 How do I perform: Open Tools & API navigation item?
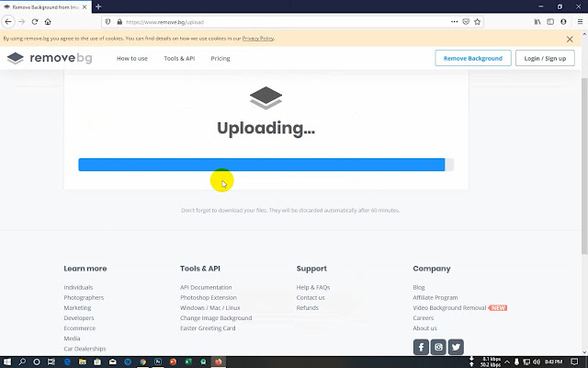[x=179, y=58]
